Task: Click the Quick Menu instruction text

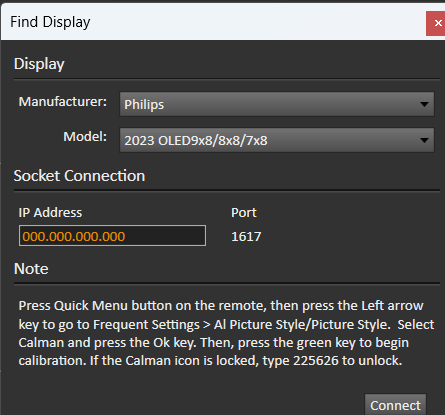Action: [x=90, y=306]
